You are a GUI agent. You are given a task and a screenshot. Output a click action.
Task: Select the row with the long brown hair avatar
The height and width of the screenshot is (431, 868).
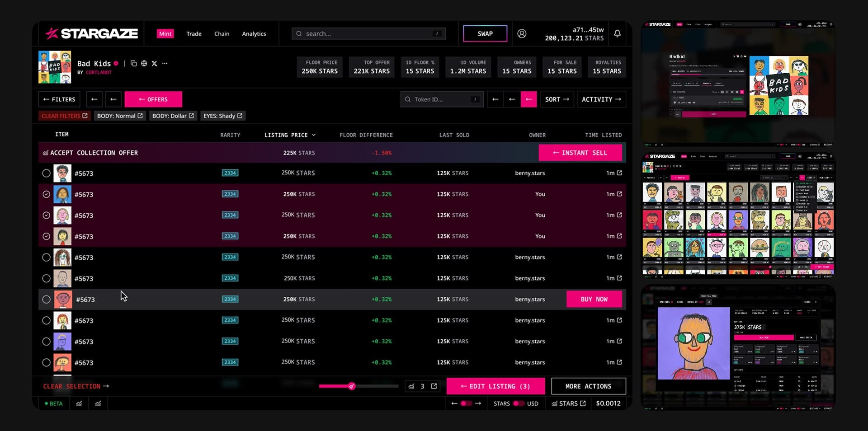click(46, 258)
